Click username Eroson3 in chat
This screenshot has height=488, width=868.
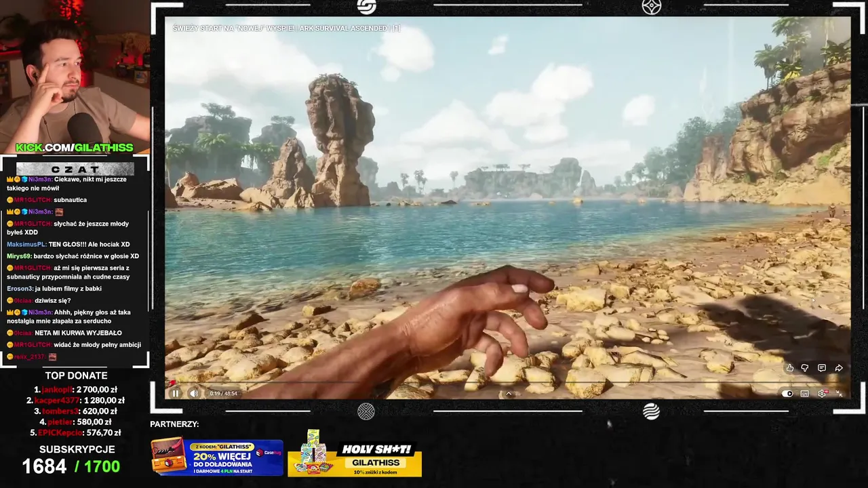[20, 289]
